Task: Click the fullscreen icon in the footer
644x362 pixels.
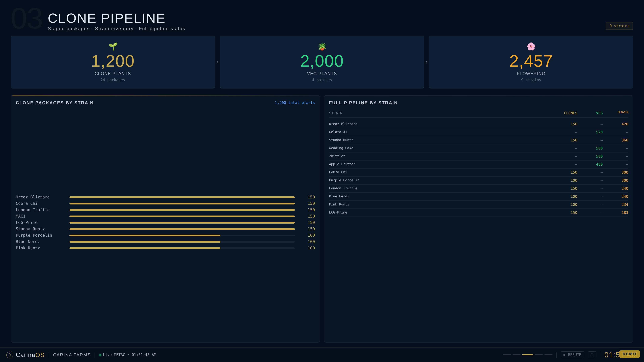Action: tap(592, 355)
